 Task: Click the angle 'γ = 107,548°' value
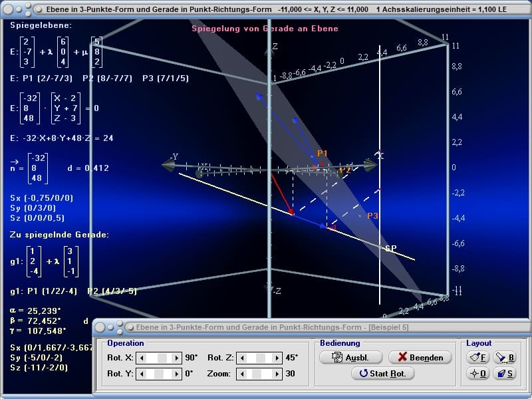(x=38, y=331)
